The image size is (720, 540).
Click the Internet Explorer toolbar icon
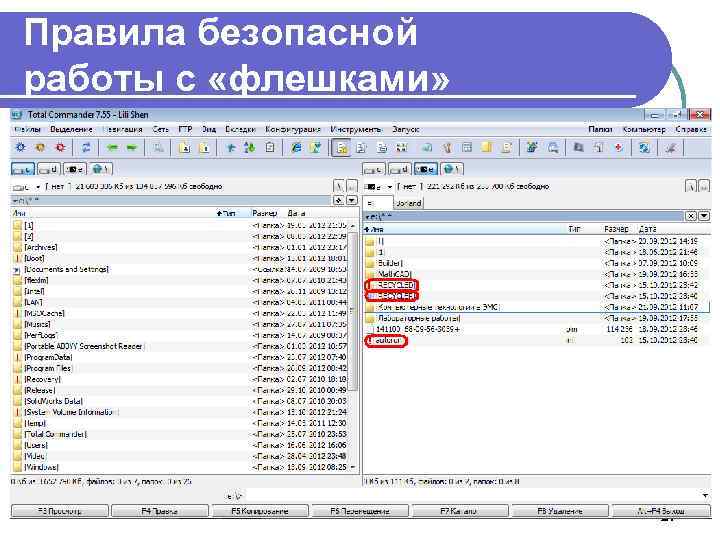point(296,148)
